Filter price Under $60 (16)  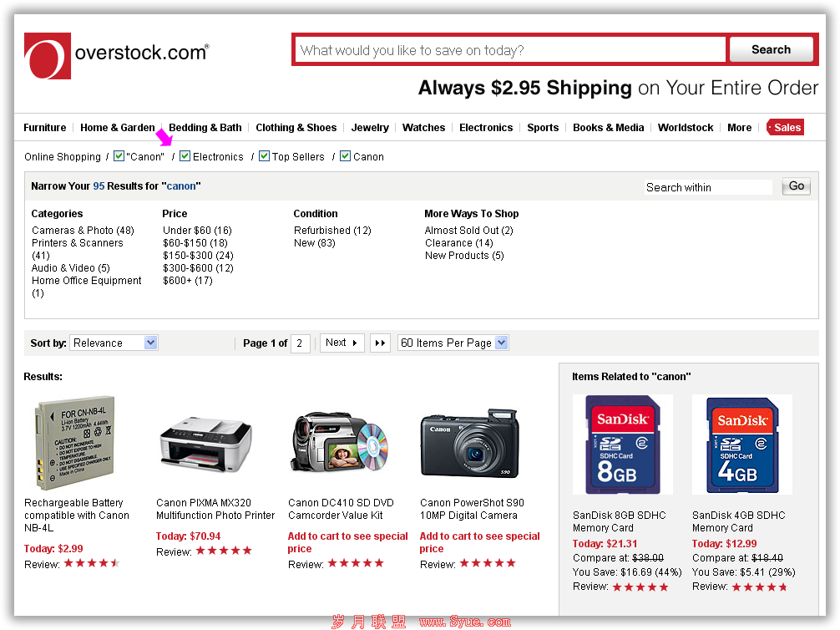(x=197, y=231)
